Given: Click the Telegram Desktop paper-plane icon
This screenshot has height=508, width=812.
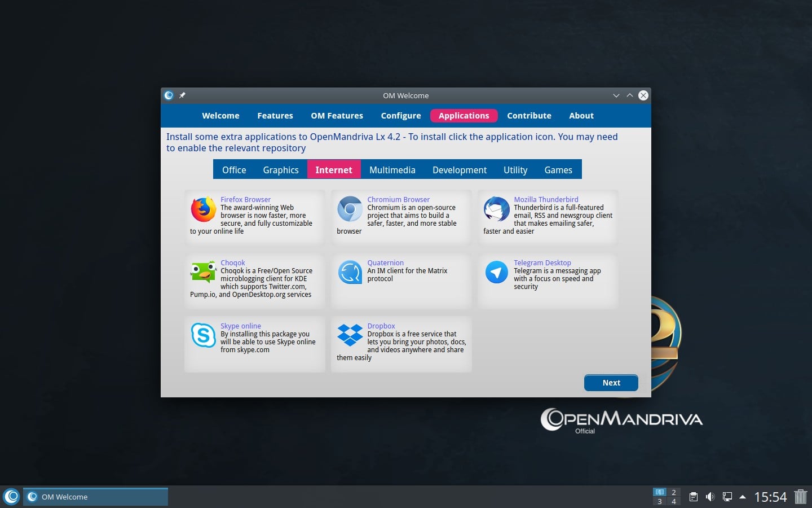Looking at the screenshot, I should (496, 273).
